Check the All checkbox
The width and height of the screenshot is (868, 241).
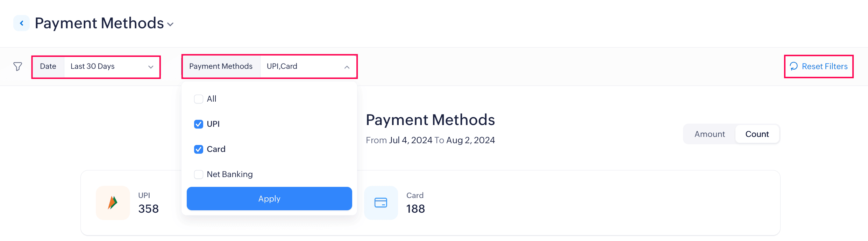point(199,99)
